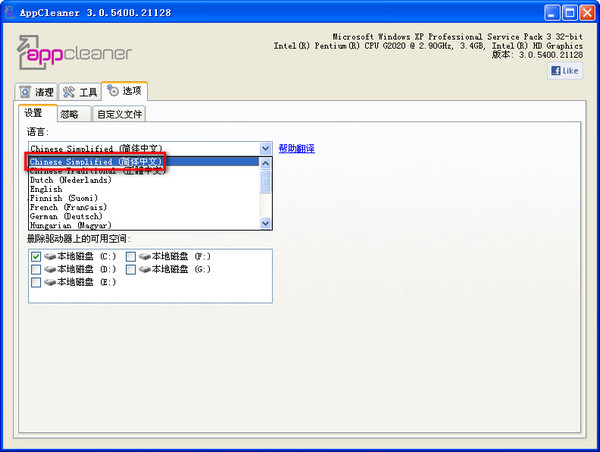Choose Chinese Traditional in the language list
This screenshot has width=600, height=452.
[144, 171]
